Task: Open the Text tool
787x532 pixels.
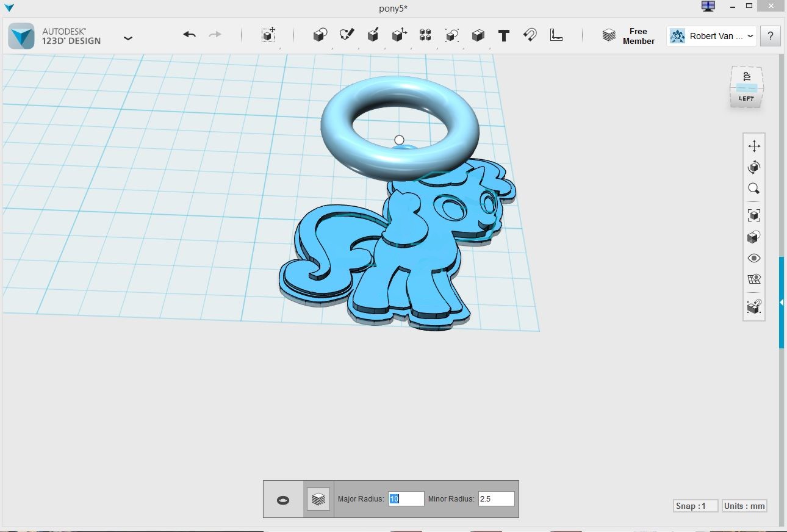Action: [503, 35]
